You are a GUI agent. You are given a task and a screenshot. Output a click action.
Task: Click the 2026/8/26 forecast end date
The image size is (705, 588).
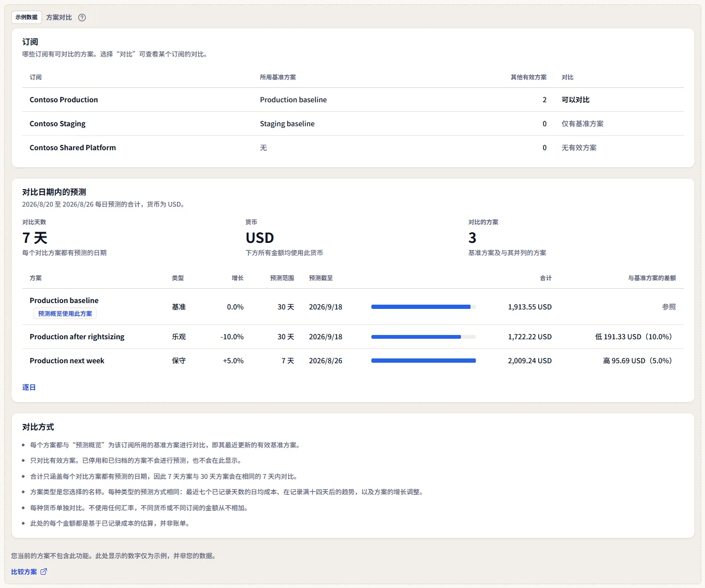326,361
